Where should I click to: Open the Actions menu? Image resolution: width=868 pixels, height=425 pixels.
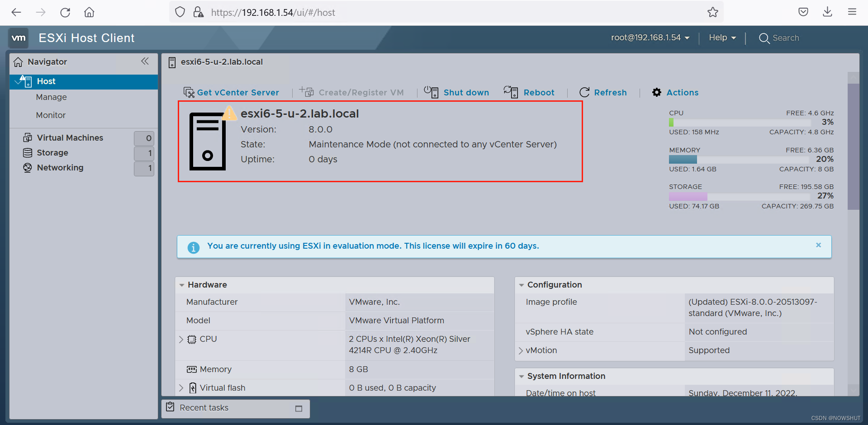[682, 93]
